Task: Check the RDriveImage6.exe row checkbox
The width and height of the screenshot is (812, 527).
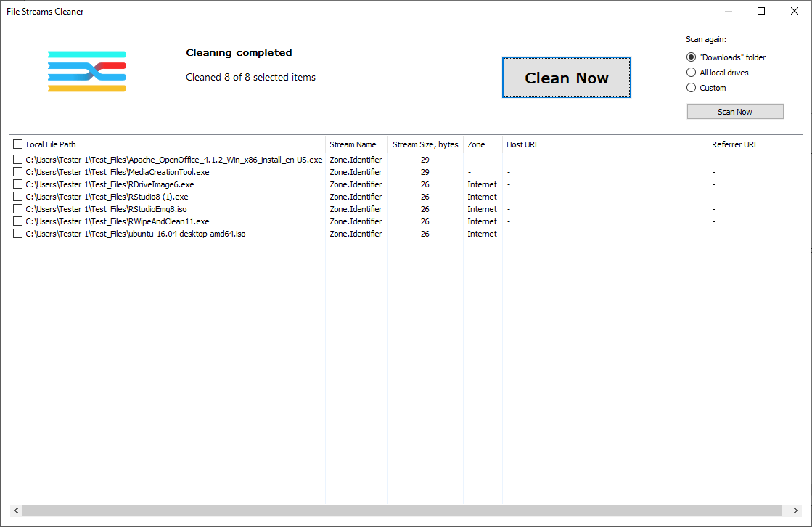Action: click(17, 184)
